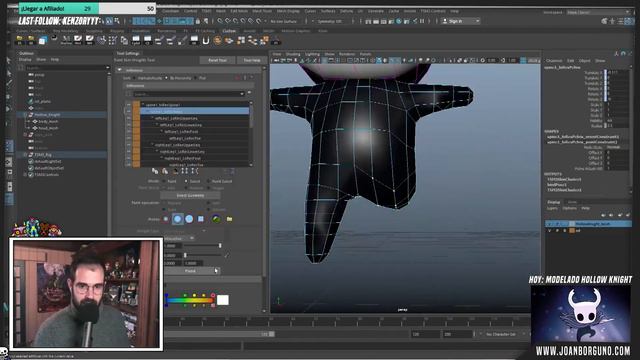Click the last image file brush profile icon
This screenshot has width=640, height=360.
click(x=216, y=219)
